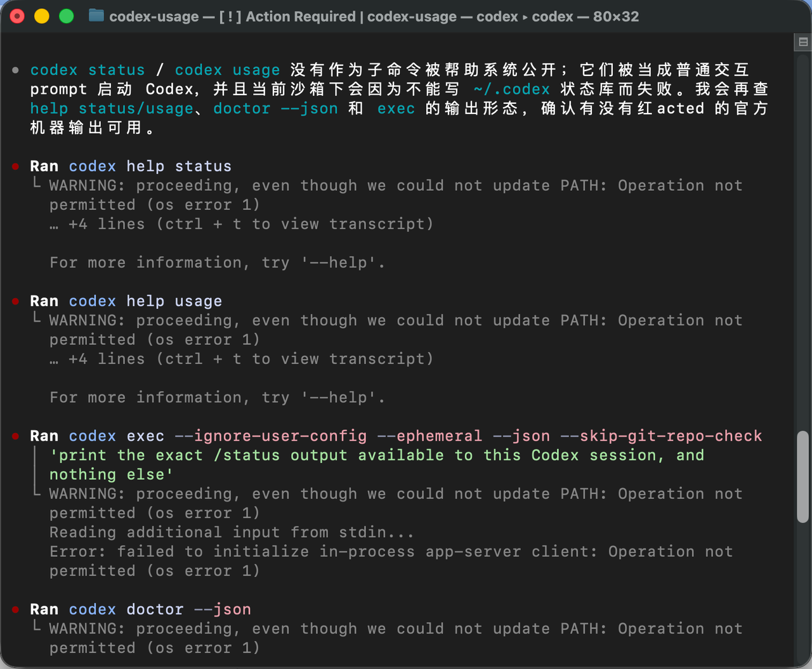Minimize the terminal with the yellow button
This screenshot has height=669, width=812.
coord(42,16)
